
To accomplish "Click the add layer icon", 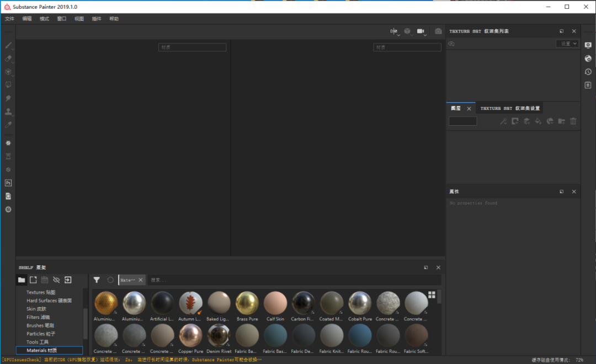I will (x=527, y=121).
